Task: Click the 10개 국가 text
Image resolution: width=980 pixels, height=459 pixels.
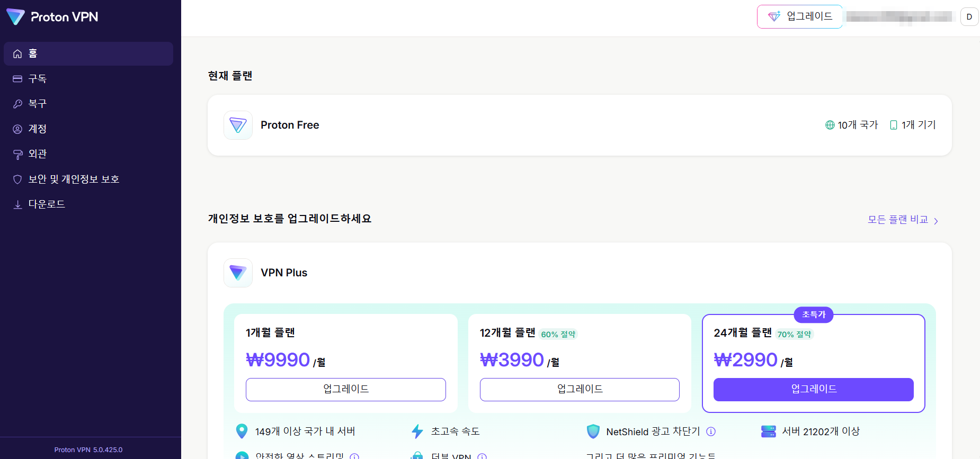Action: [858, 125]
